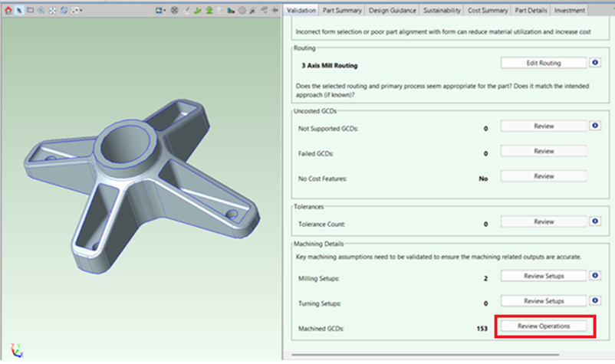Click the info icon beside Tolerance Count Review
615x364 pixels.
tap(595, 222)
